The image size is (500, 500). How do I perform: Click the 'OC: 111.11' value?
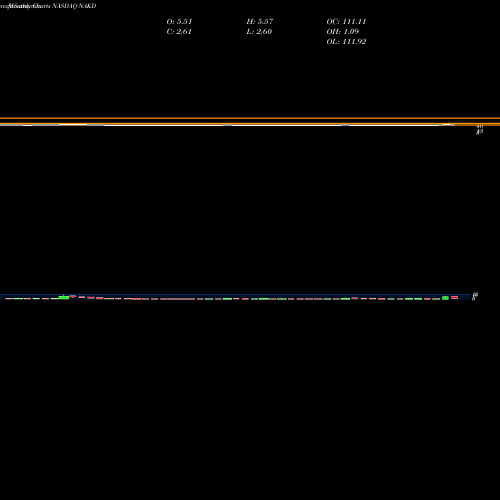(346, 22)
